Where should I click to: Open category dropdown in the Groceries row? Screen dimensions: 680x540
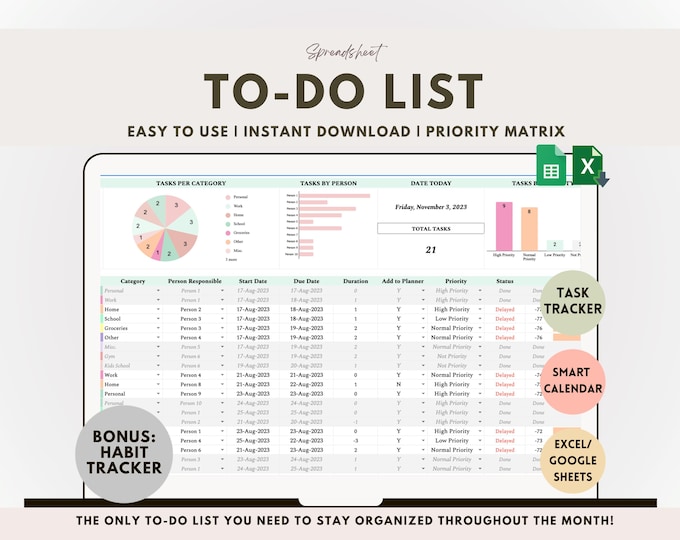tap(158, 328)
